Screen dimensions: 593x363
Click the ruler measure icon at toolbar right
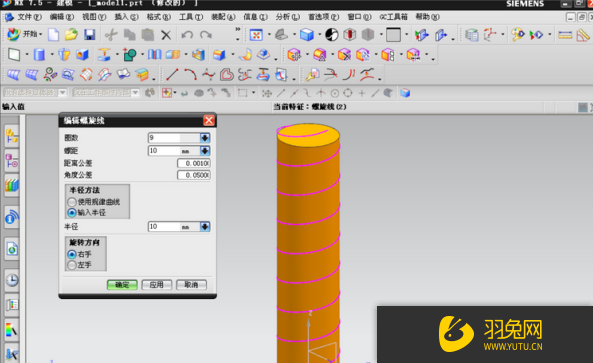(565, 35)
